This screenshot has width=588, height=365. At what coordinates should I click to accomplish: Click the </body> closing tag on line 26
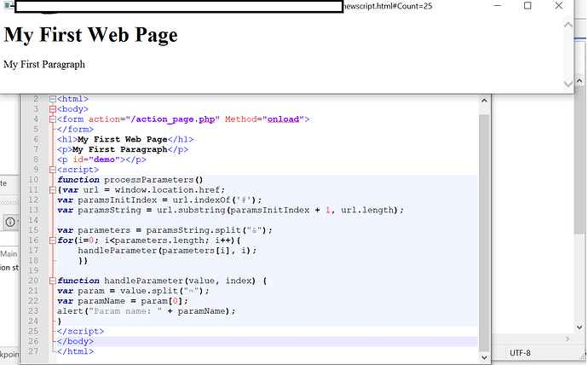pyautogui.click(x=75, y=342)
